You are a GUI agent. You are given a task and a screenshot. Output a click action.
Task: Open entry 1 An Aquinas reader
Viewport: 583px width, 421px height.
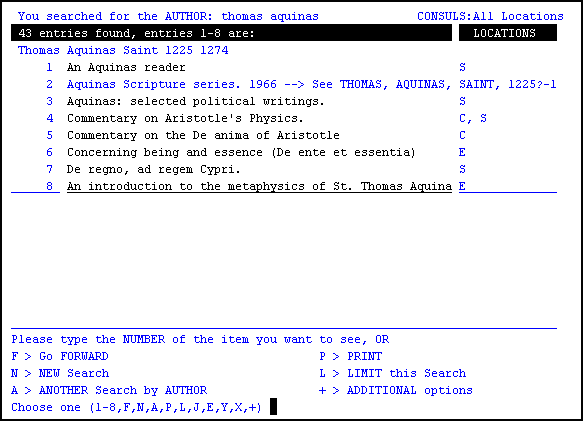[x=126, y=67]
